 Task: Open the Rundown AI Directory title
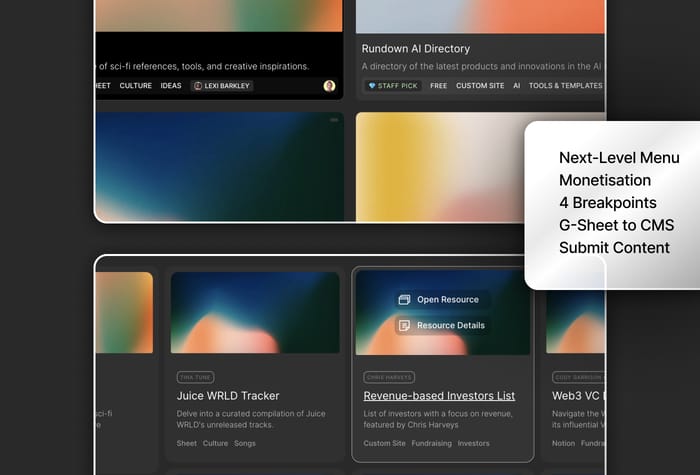(416, 49)
